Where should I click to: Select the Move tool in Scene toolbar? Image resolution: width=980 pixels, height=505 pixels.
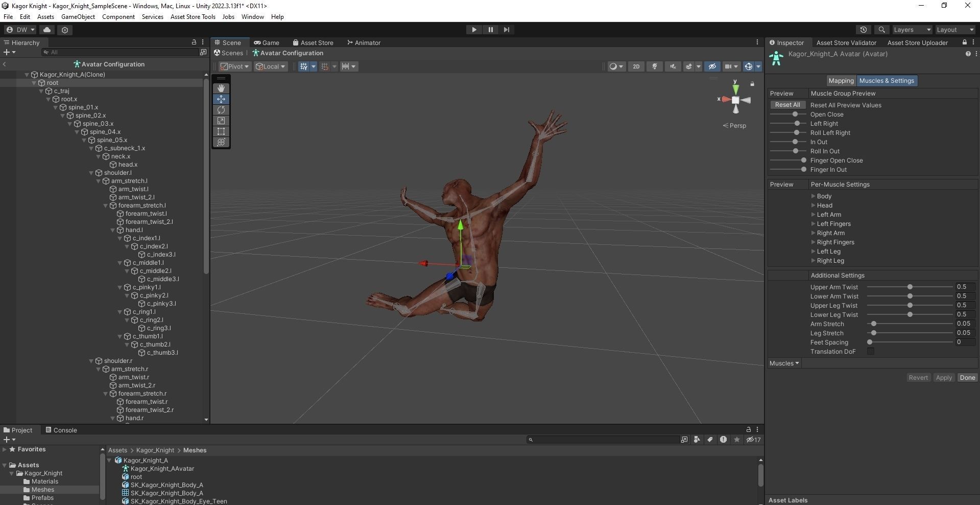click(x=221, y=99)
